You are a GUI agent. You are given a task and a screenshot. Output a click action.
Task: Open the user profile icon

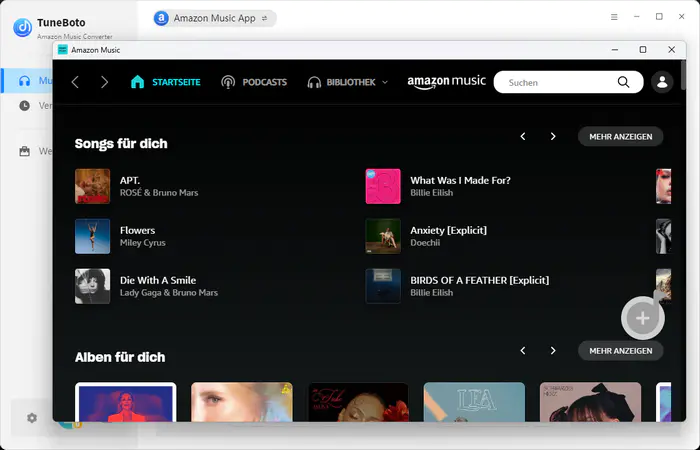662,82
